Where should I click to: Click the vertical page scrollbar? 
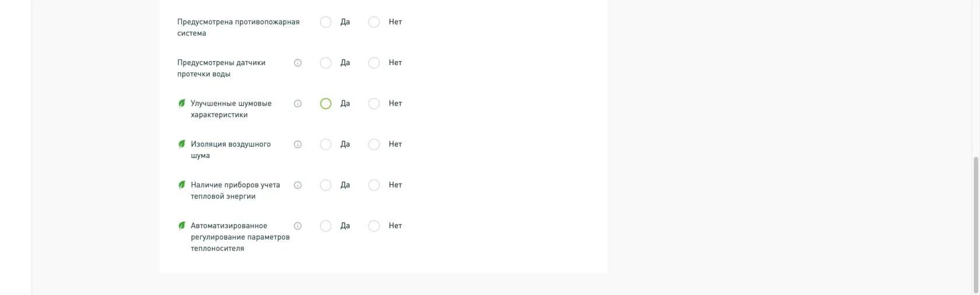point(975,224)
